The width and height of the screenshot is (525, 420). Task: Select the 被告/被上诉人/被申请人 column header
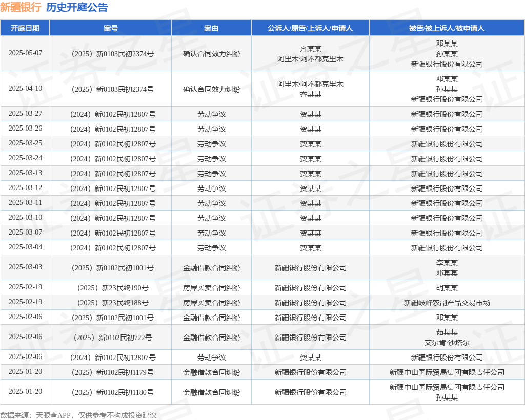(447, 28)
